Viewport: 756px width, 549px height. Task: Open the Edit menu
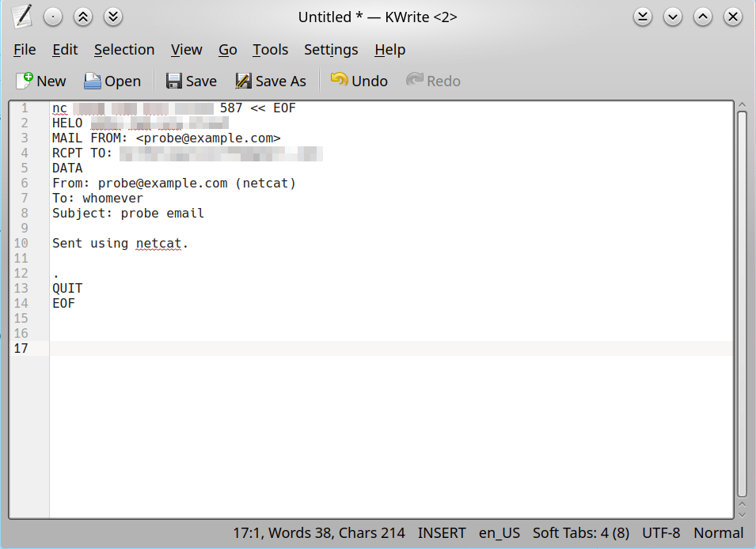pos(65,50)
